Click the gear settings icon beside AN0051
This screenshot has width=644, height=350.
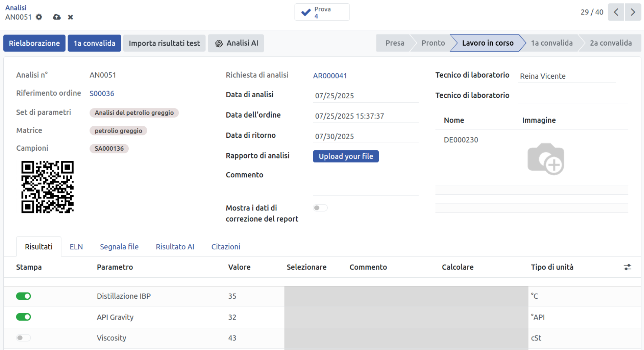click(39, 17)
